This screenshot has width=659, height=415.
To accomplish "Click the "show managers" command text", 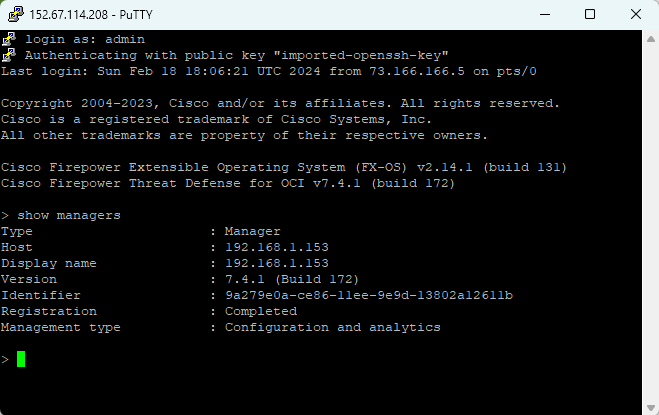I will point(69,215).
